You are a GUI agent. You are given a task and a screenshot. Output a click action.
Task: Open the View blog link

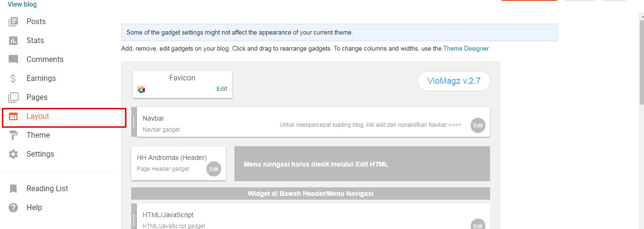click(22, 4)
